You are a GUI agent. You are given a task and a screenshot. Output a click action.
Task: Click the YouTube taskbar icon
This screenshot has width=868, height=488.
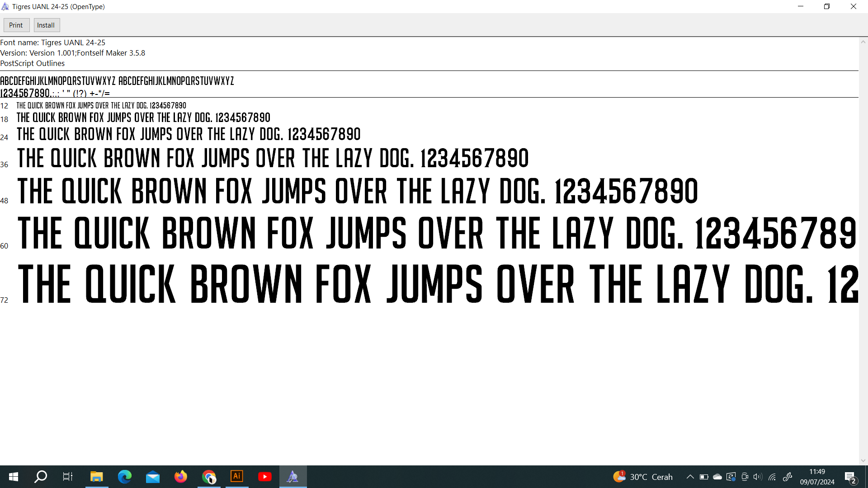click(265, 477)
